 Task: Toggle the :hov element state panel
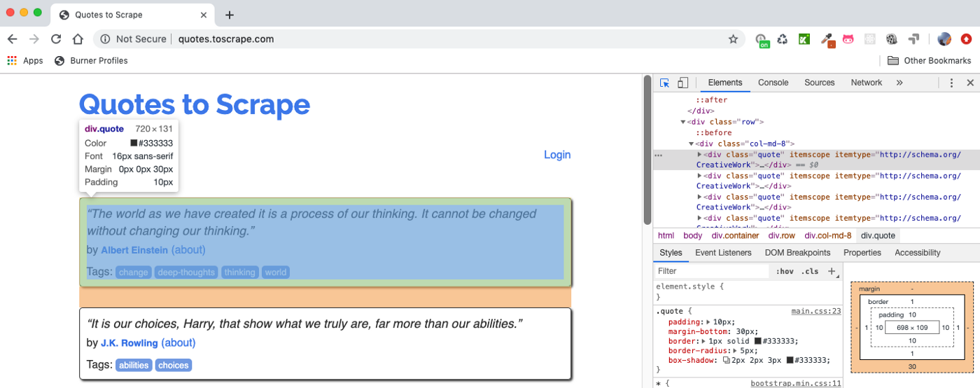[785, 271]
